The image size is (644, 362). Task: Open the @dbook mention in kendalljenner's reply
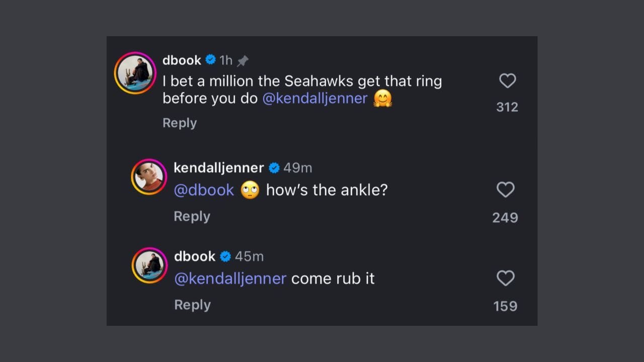point(204,190)
